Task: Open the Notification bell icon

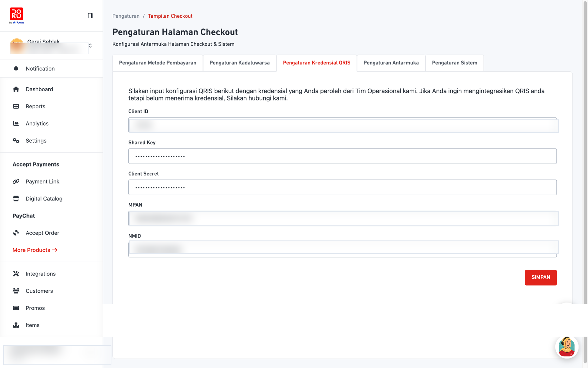Action: 16,68
